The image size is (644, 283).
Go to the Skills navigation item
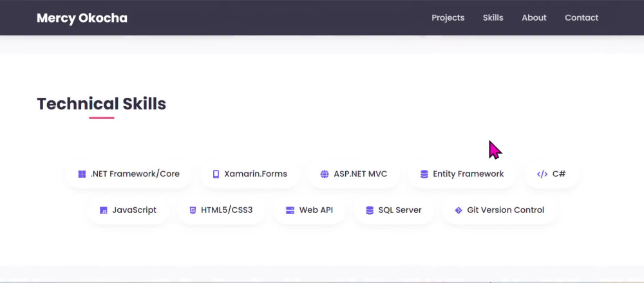point(493,17)
